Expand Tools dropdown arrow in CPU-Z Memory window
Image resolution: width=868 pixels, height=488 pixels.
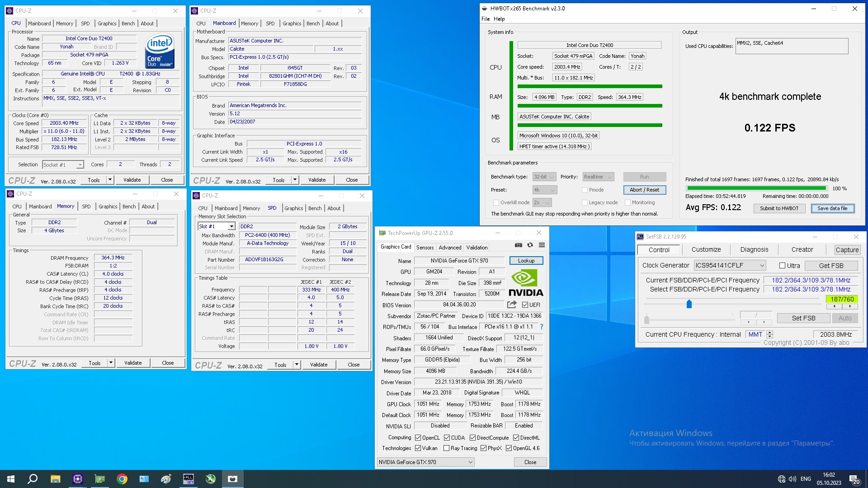110,363
